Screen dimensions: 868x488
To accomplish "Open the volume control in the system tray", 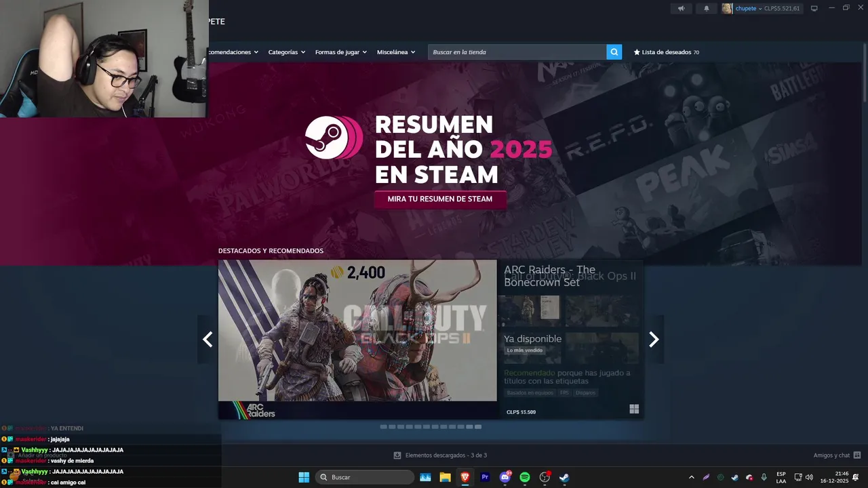I will 809,477.
